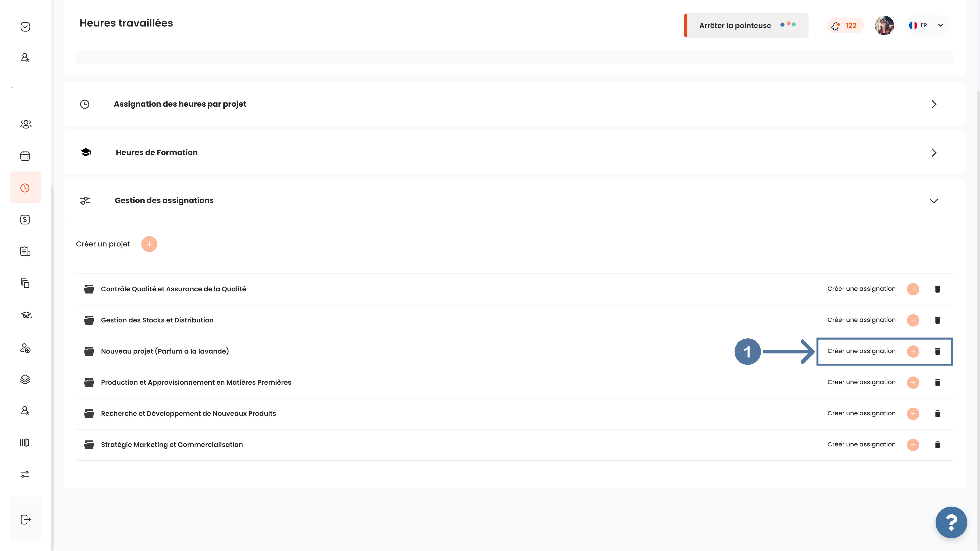Add assignment to Production et Approvisionnement project
The width and height of the screenshot is (980, 551).
pyautogui.click(x=913, y=383)
